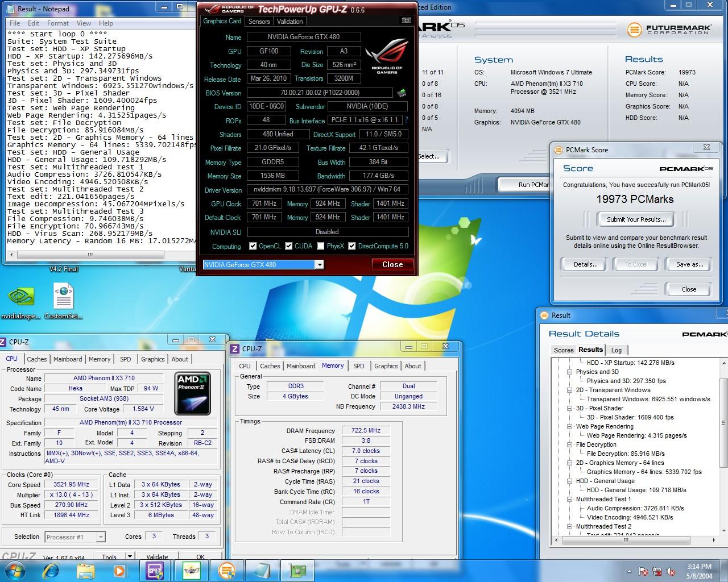Image resolution: width=728 pixels, height=582 pixels.
Task: Click the Bus Interface question mark icon
Action: coord(406,120)
